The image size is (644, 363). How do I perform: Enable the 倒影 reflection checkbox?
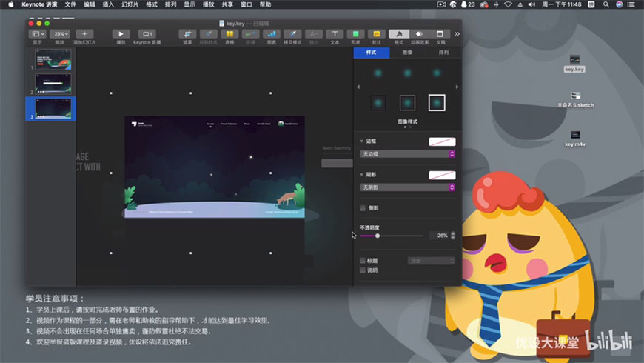(x=363, y=208)
